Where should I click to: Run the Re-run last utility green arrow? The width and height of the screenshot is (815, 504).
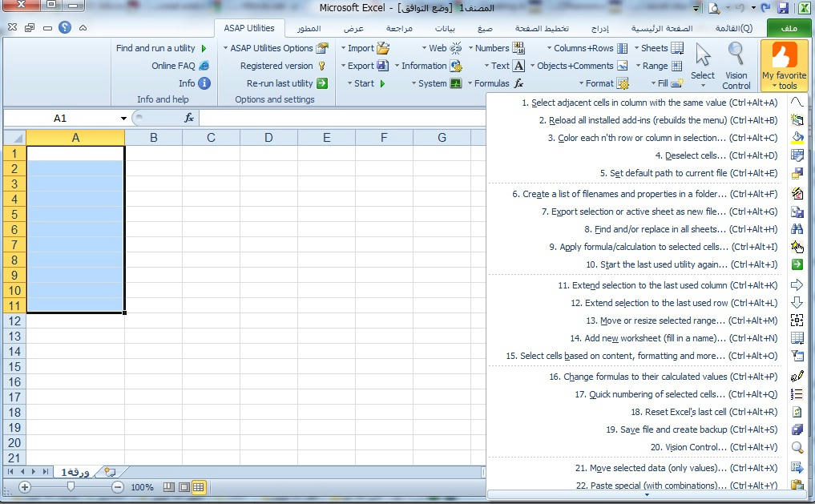322,83
